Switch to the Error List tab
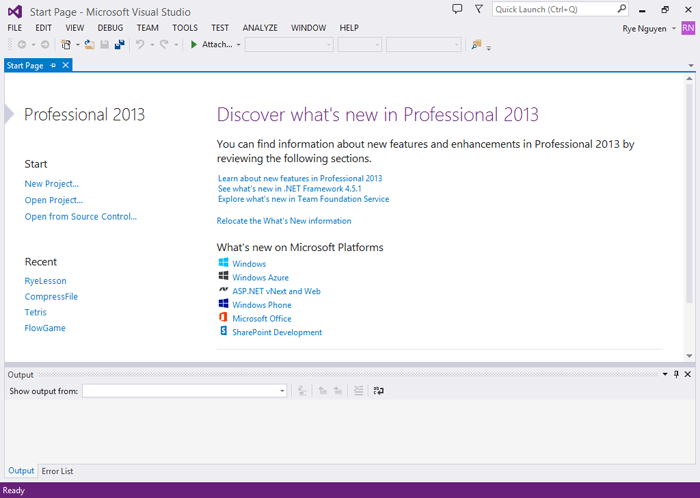 [57, 471]
